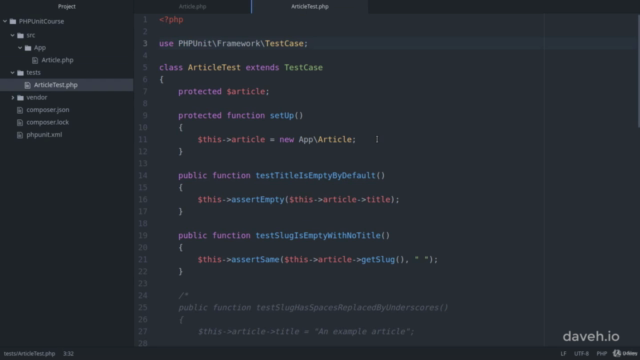Click the tests/ArticleTest.php path in status bar
The width and height of the screenshot is (640, 360).
pos(29,353)
